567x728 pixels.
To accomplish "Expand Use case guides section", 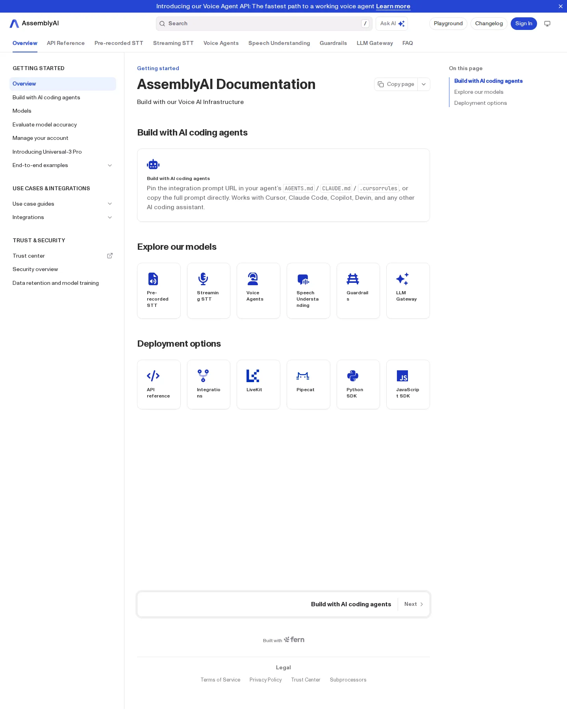I will tap(110, 204).
